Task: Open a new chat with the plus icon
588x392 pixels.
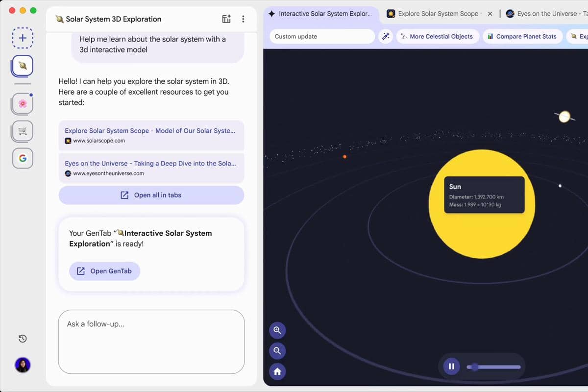Action: (x=22, y=37)
